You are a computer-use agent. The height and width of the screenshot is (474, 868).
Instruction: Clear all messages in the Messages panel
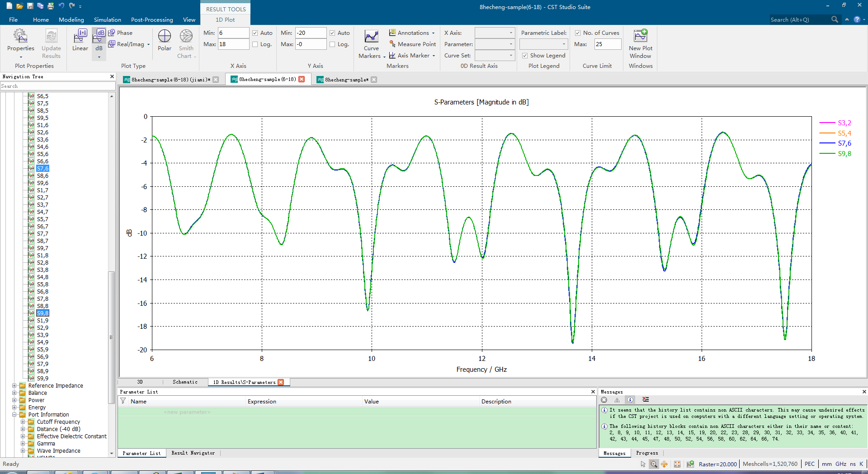[646, 400]
